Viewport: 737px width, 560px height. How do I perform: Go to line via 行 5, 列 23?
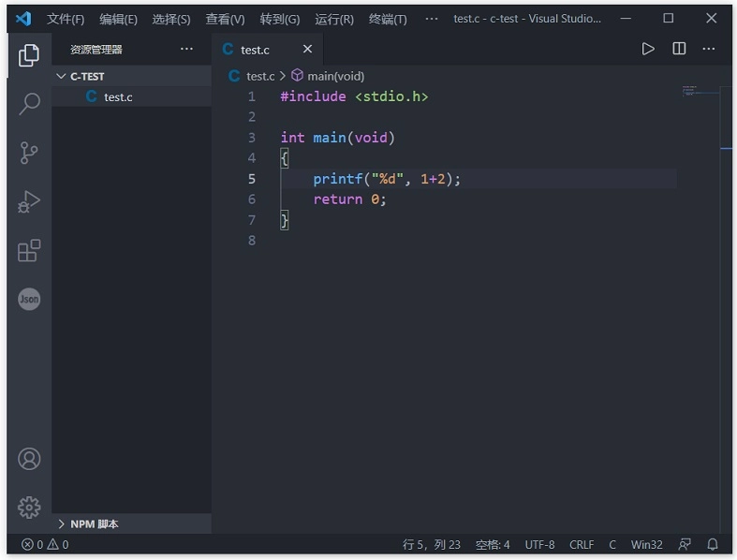point(432,544)
